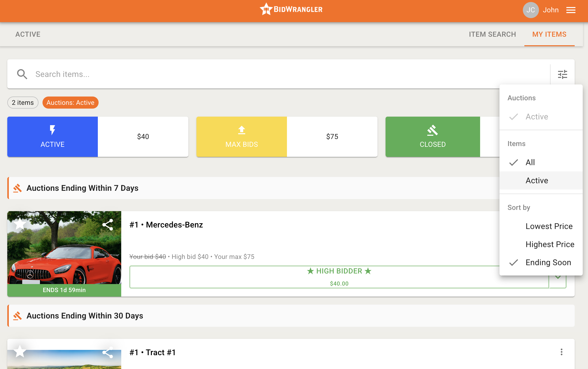Screen dimensions: 588x369
Task: Open the hamburger menu
Action: click(x=571, y=10)
